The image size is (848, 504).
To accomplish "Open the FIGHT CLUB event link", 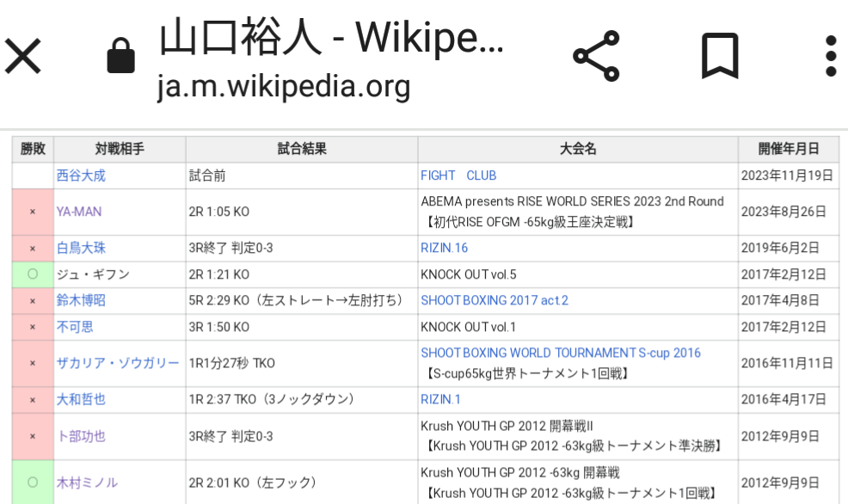I will 458,175.
